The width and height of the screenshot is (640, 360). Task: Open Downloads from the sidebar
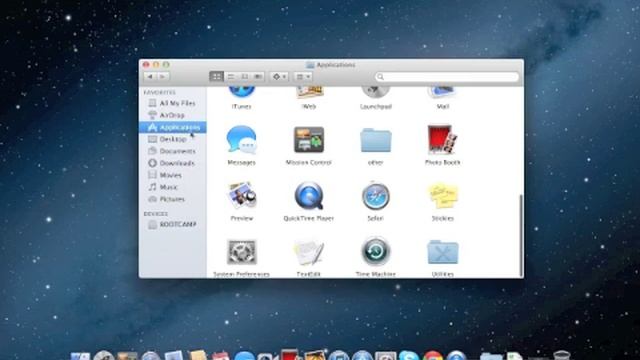(172, 163)
